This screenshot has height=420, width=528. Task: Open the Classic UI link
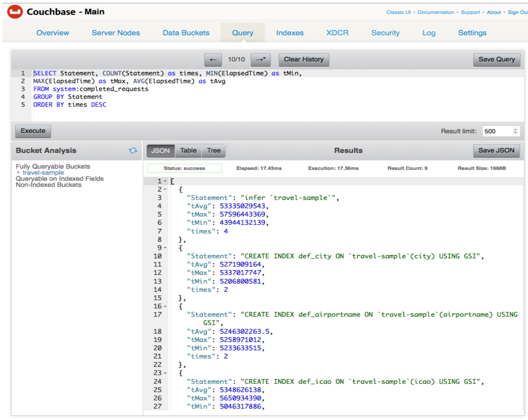(398, 12)
